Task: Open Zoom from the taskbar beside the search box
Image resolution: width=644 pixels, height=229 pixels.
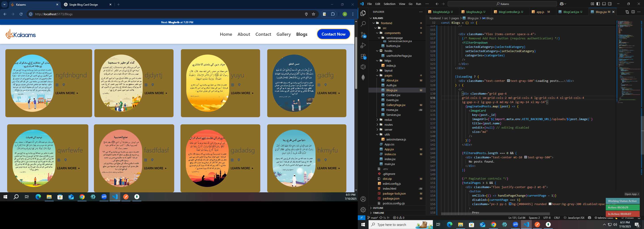Action: (x=515, y=225)
